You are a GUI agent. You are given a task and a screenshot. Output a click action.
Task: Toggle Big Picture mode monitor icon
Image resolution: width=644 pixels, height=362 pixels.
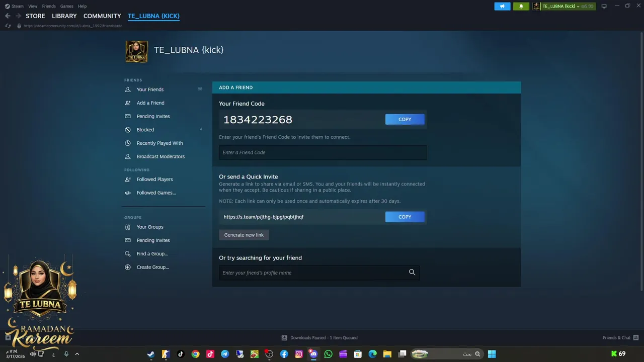[x=604, y=6]
